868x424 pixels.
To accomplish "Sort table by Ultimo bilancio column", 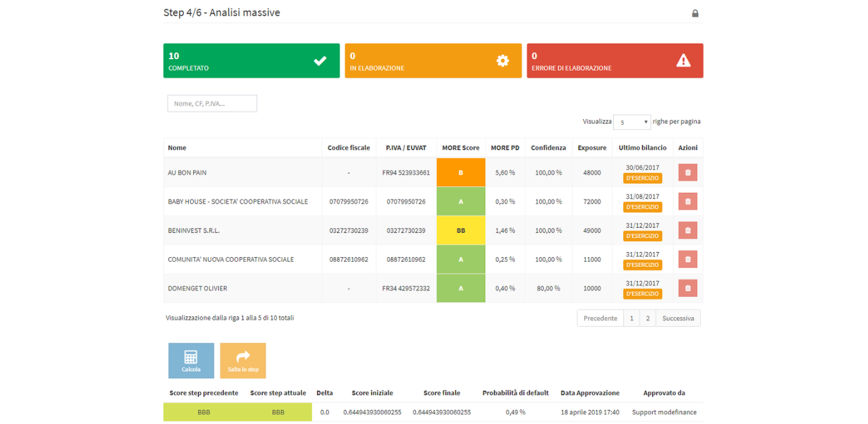I will pyautogui.click(x=642, y=148).
